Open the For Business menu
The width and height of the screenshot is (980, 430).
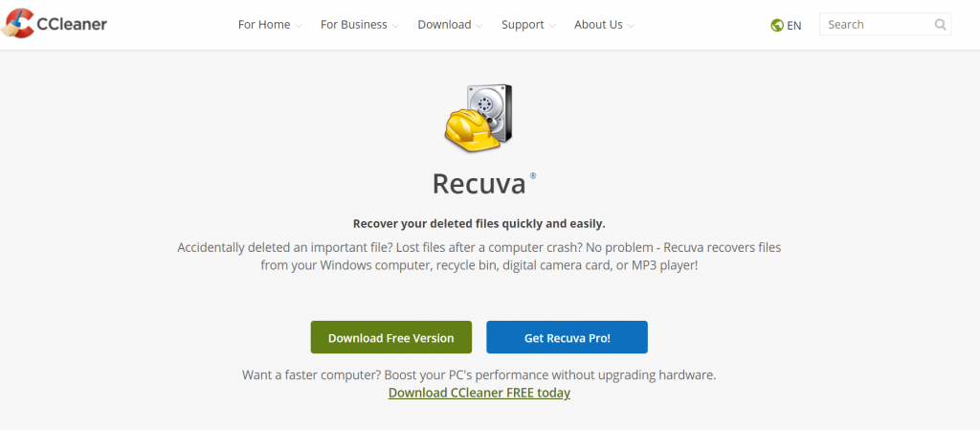[x=360, y=24]
